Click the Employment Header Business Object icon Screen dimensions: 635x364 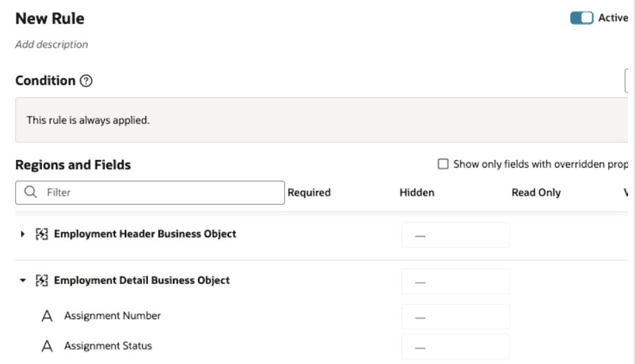(x=42, y=234)
